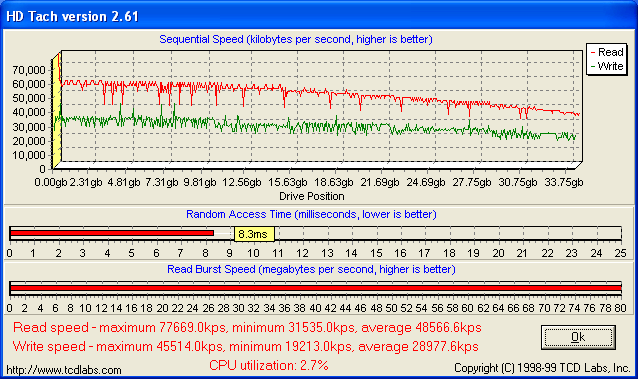
Task: Click the HD Tach version 2.61 title bar
Action: [x=319, y=16]
